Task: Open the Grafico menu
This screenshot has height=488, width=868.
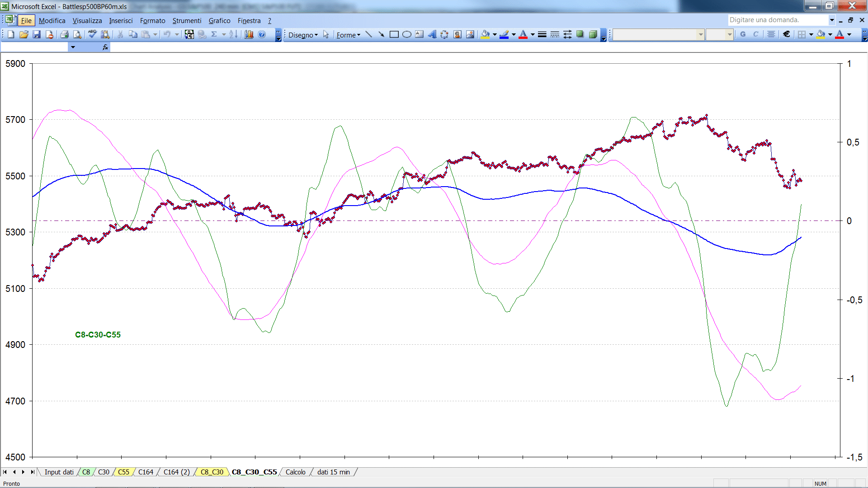Action: tap(219, 20)
